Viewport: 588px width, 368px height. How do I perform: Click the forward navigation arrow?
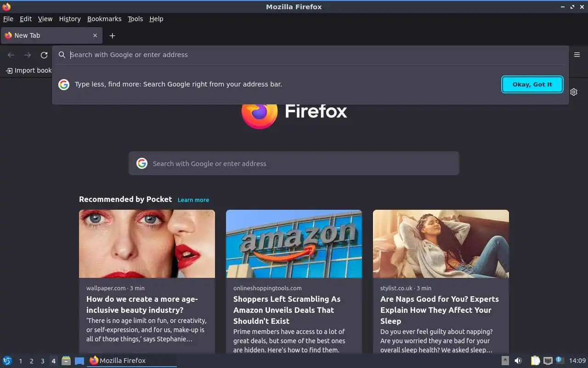(x=28, y=55)
